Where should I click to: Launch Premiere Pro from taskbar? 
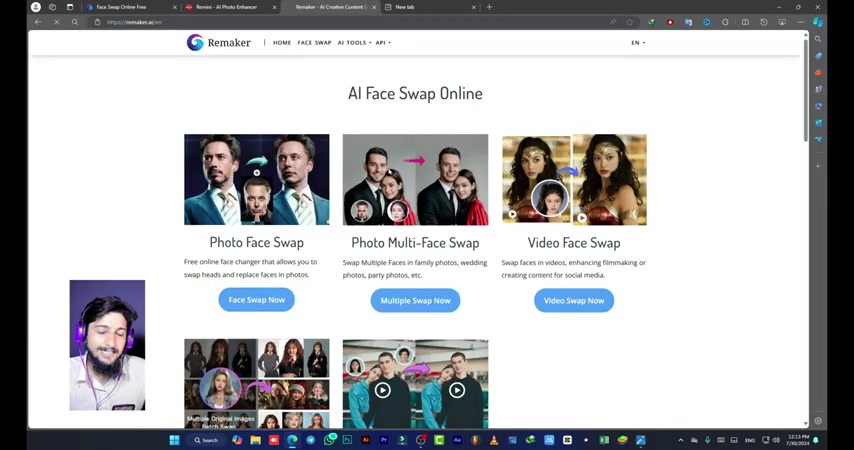384,440
